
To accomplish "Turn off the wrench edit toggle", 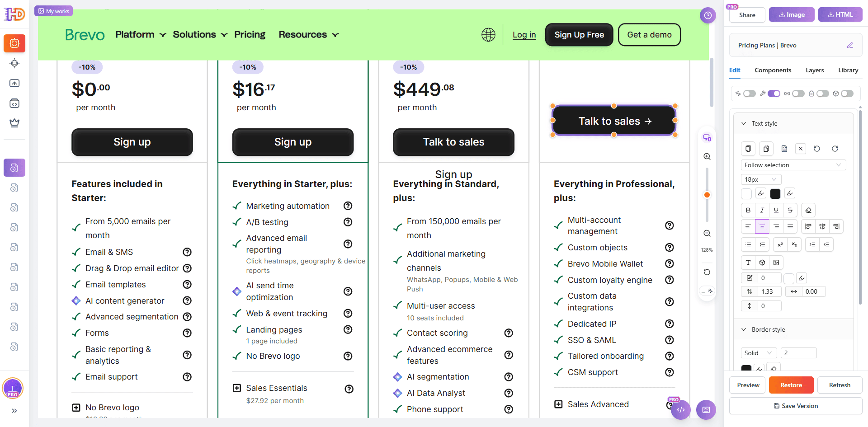I will pyautogui.click(x=774, y=94).
